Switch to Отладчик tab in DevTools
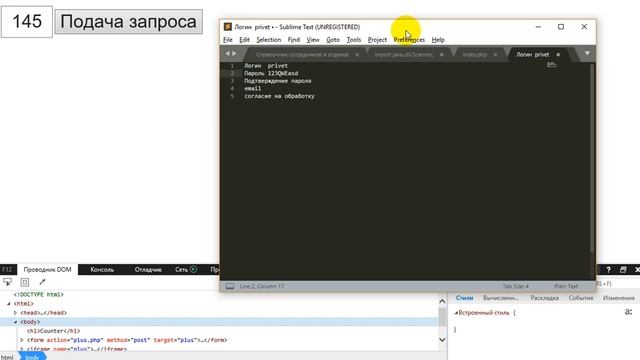640x360 pixels. (148, 269)
